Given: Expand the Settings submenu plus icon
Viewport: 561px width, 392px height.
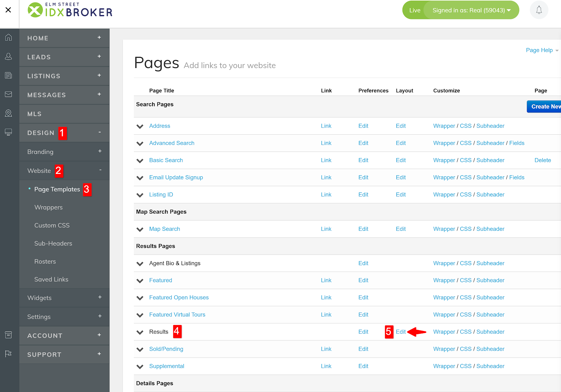Looking at the screenshot, I should [x=100, y=316].
